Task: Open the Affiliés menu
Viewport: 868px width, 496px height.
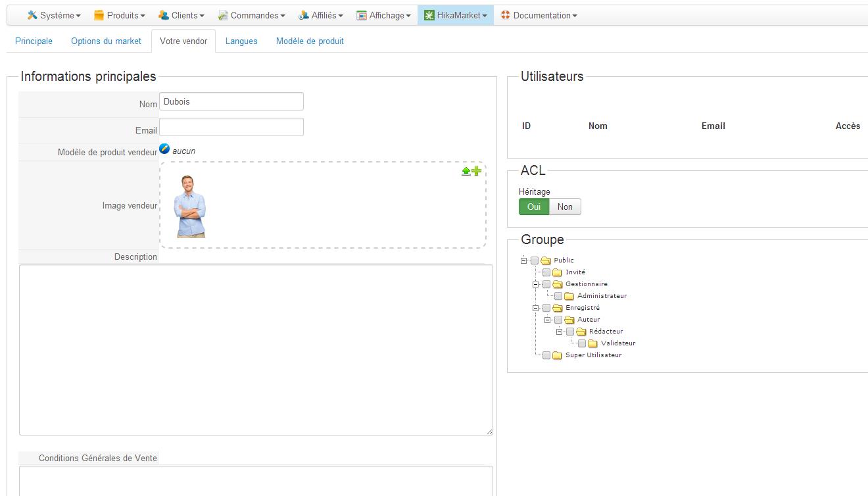Action: (321, 15)
